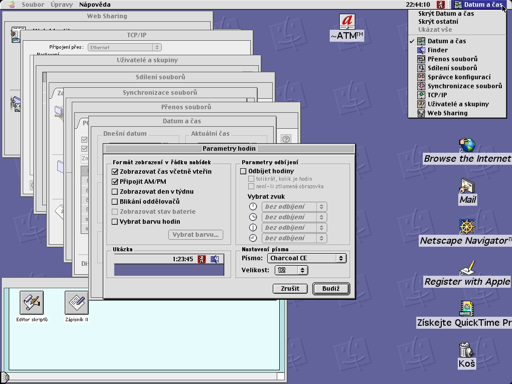
Task: Enable the Odbíjet hodiny checkbox
Action: point(243,171)
